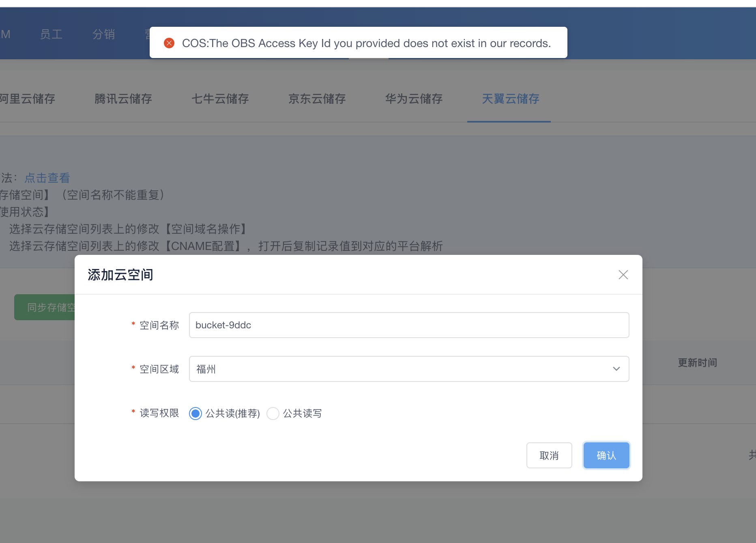Click the COS error message text
The width and height of the screenshot is (756, 543).
pyautogui.click(x=366, y=43)
